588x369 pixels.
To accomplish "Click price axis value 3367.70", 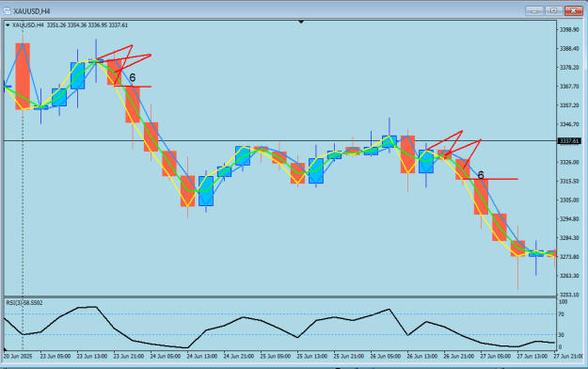I will click(x=569, y=87).
